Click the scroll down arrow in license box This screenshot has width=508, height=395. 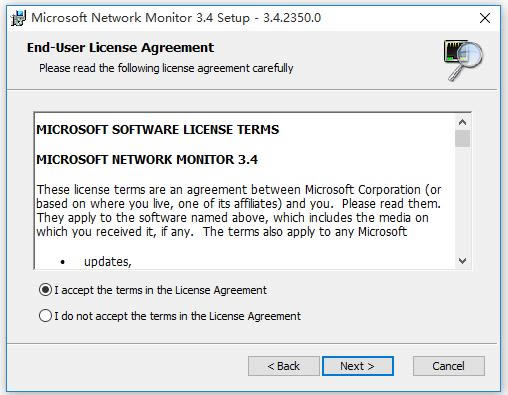point(462,260)
